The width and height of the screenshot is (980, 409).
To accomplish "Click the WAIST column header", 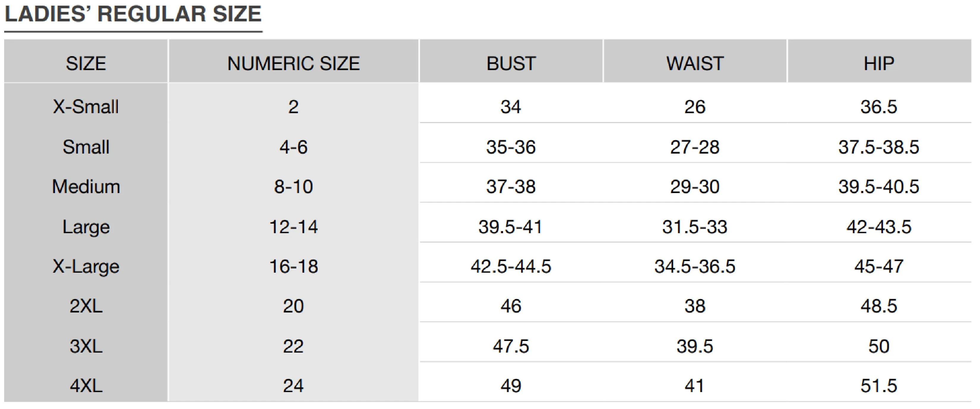I will (695, 63).
